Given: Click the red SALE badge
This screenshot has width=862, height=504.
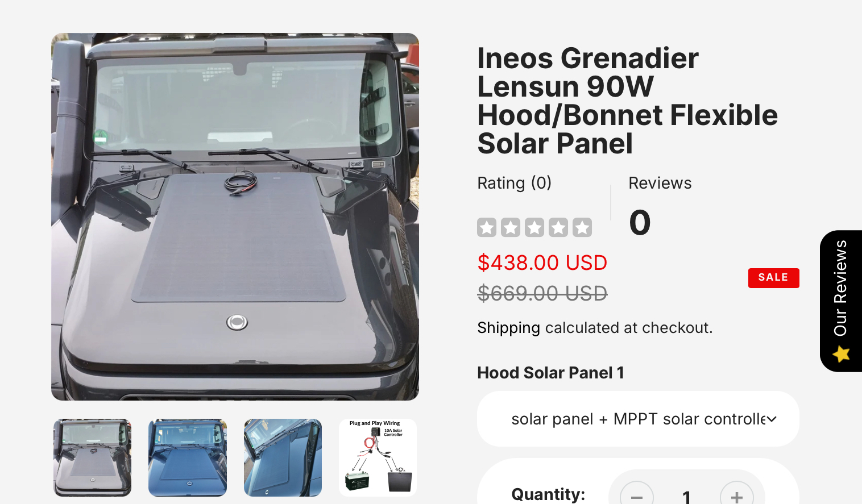Looking at the screenshot, I should 773,278.
